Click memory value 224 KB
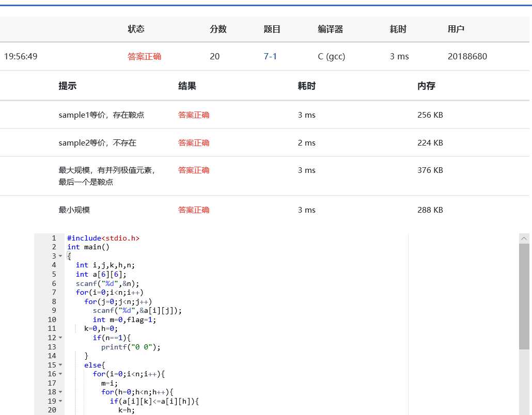 pos(430,143)
